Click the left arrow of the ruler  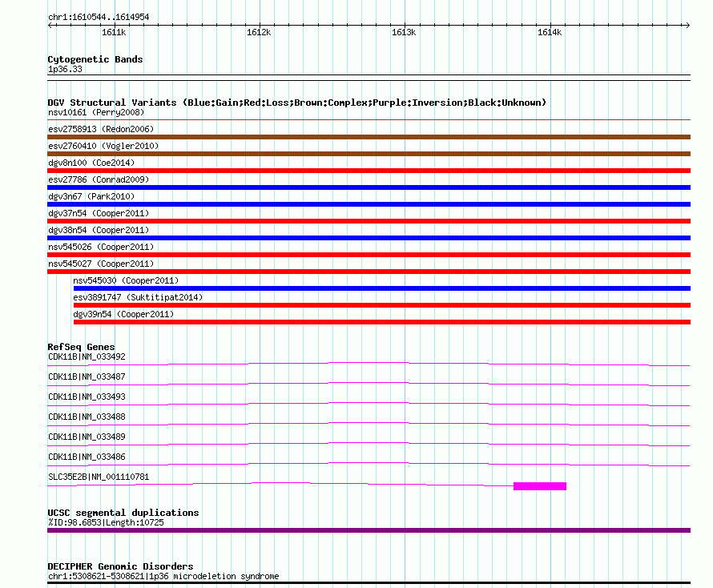[50, 25]
